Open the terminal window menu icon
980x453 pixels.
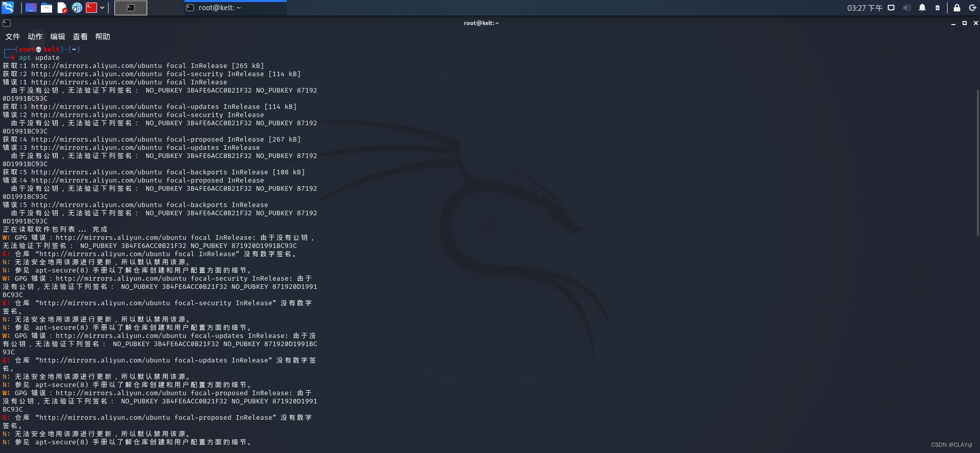point(7,23)
